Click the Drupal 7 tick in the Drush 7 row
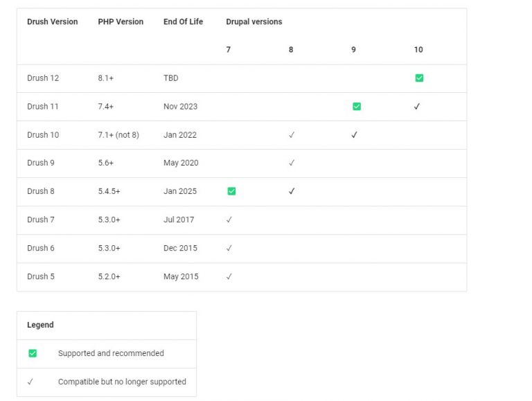Viewport: 532px width, 401px height. point(229,220)
